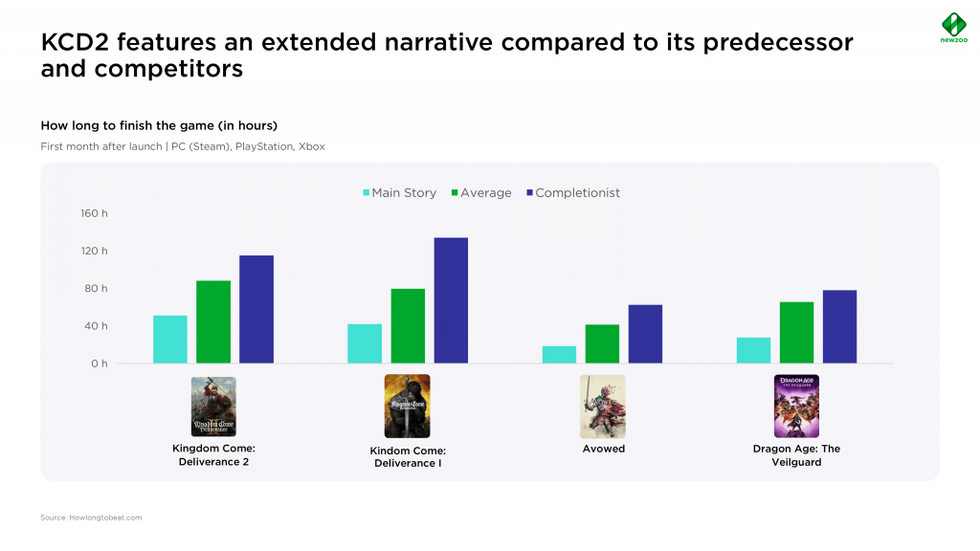Image resolution: width=980 pixels, height=551 pixels.
Task: Click the Completionist dark blue legend swatch
Action: tap(530, 193)
